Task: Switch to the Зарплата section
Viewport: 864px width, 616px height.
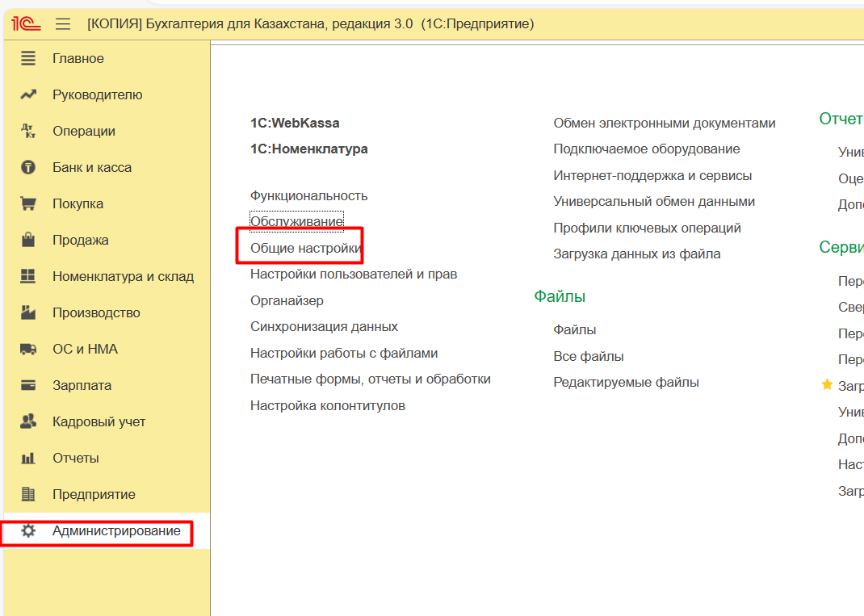Action: pyautogui.click(x=82, y=385)
